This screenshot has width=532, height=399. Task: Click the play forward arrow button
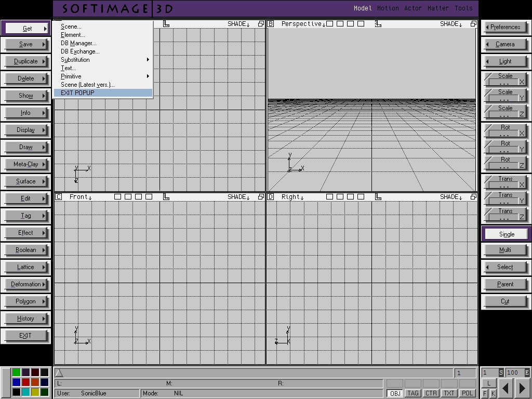pyautogui.click(x=522, y=388)
